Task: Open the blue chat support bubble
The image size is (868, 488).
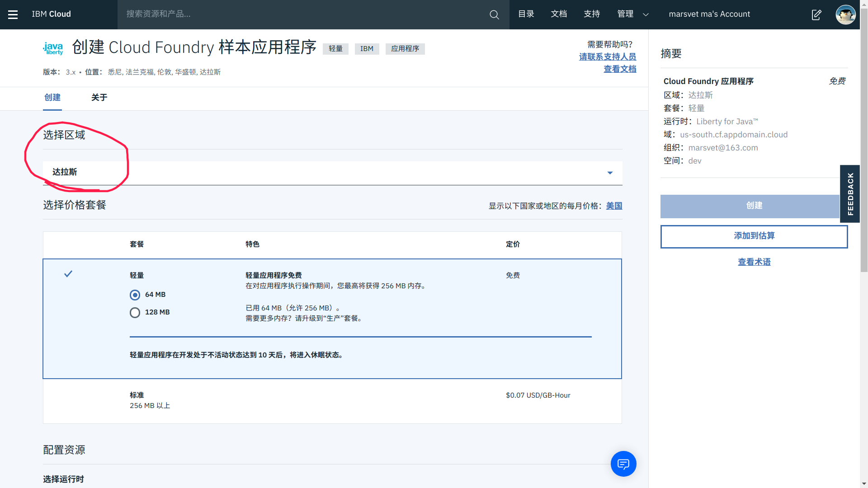Action: click(623, 464)
